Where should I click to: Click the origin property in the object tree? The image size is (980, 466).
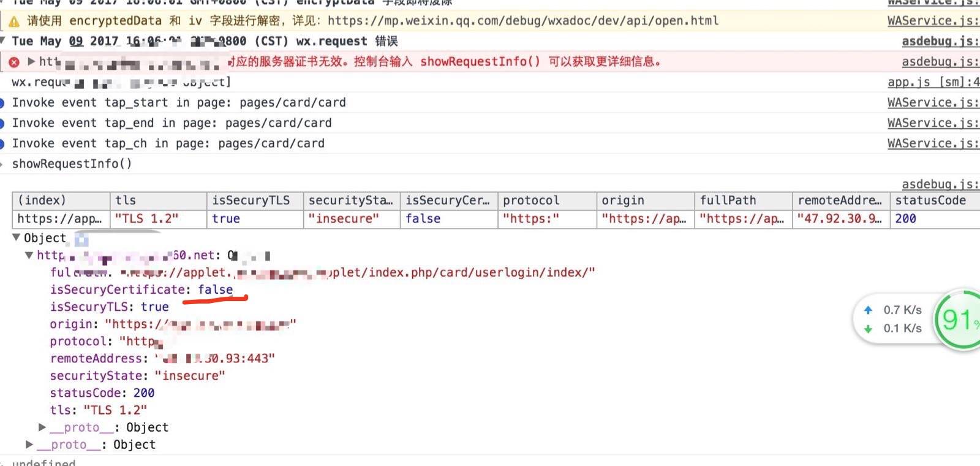coord(173,324)
